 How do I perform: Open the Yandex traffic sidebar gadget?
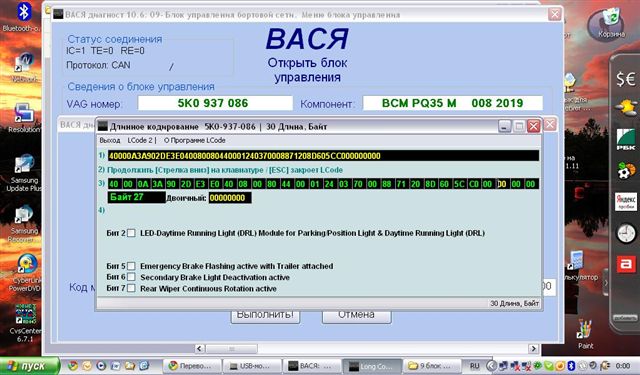tap(626, 202)
